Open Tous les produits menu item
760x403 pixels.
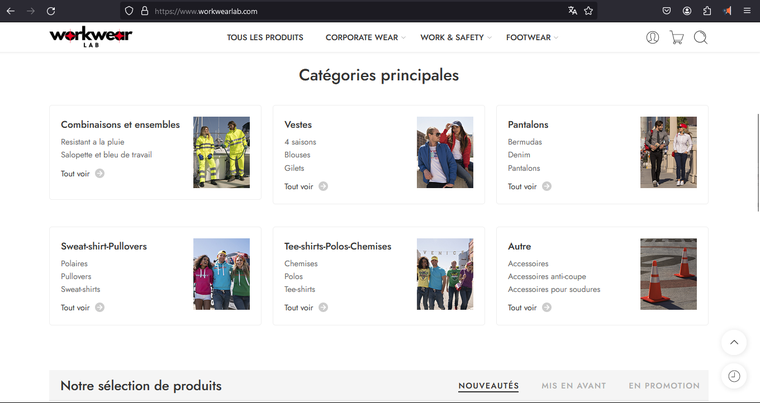(265, 37)
